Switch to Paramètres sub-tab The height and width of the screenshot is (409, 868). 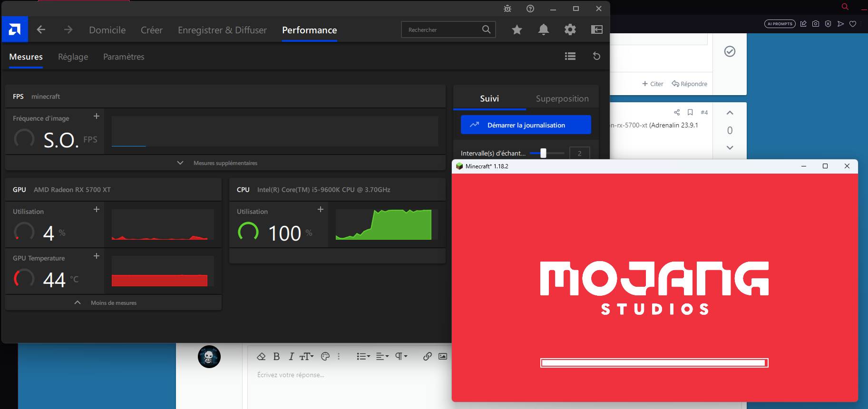(124, 57)
